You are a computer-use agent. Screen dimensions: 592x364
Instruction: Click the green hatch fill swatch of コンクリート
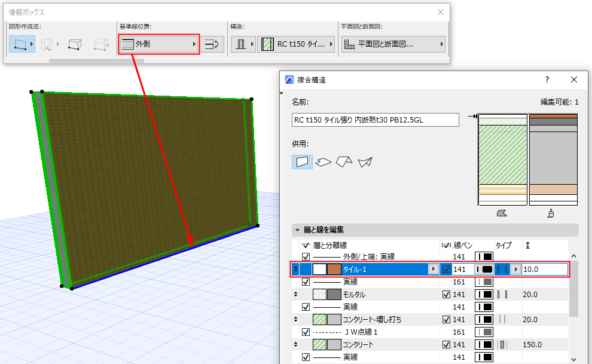pyautogui.click(x=320, y=344)
